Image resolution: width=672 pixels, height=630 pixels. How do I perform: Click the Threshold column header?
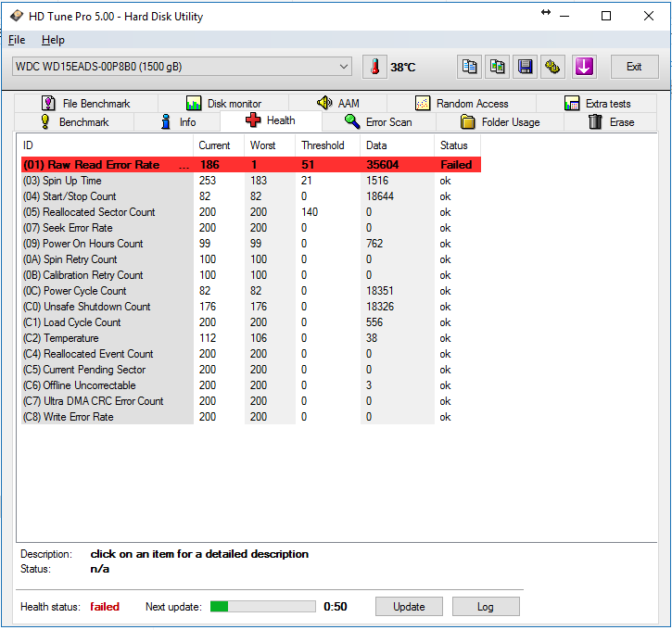(x=328, y=145)
